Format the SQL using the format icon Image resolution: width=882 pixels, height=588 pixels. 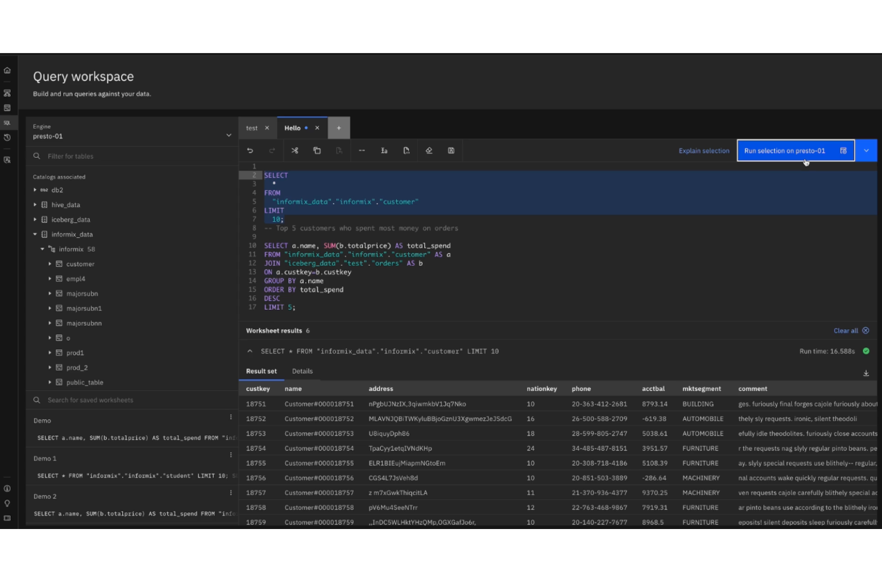384,151
